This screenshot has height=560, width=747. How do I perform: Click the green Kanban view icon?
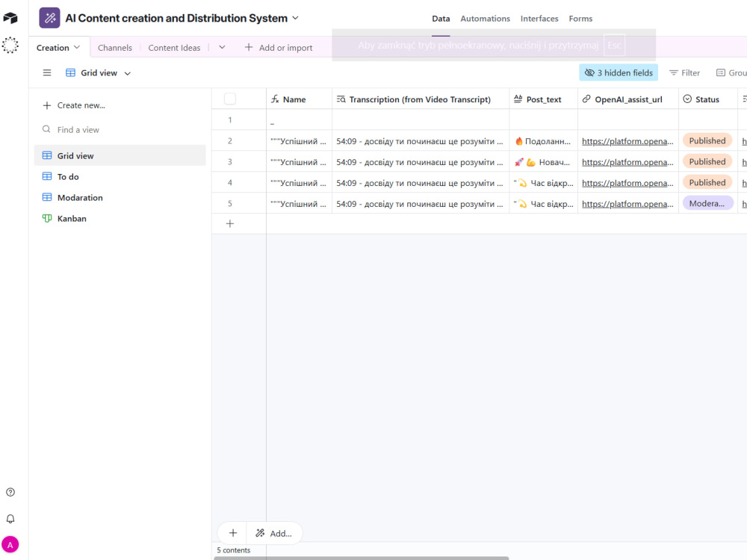click(46, 219)
